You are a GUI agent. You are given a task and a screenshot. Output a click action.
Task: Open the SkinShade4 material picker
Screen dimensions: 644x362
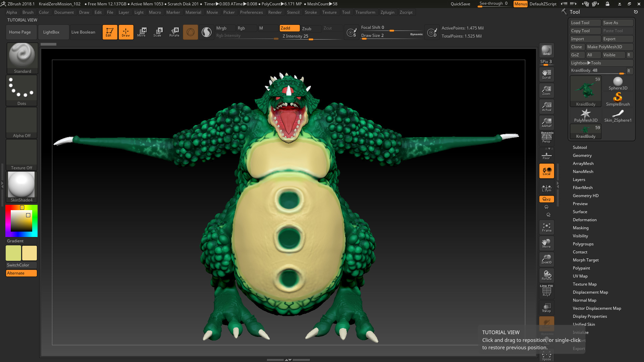21,187
